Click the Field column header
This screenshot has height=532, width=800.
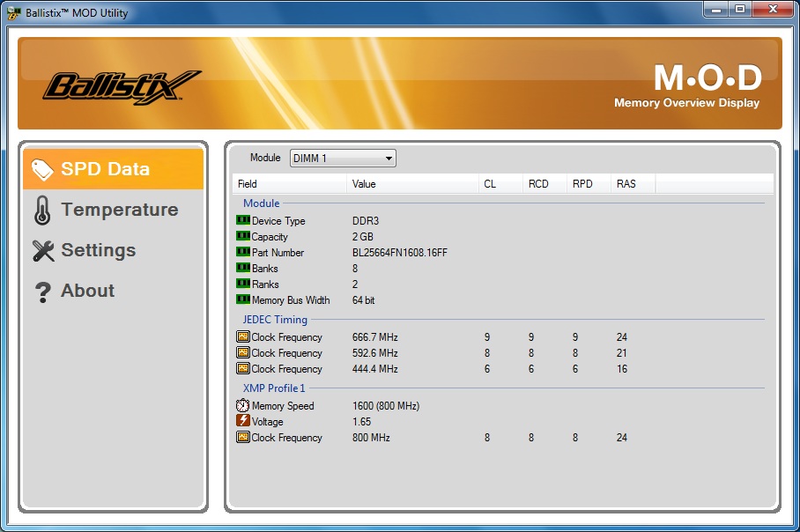290,184
